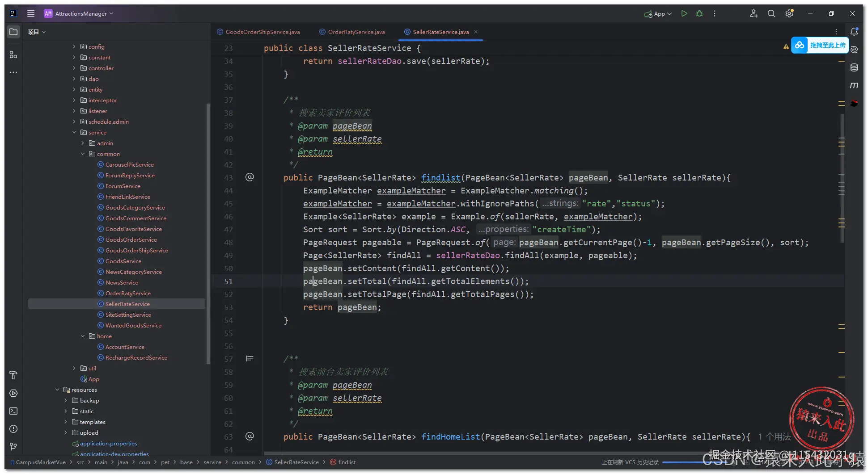Click gutter doc render icon on line 57

pos(250,358)
